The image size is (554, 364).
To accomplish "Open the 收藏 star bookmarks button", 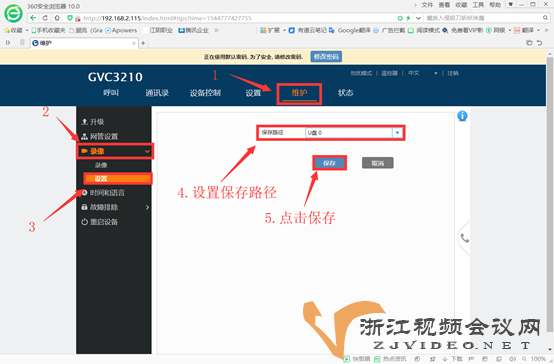I will pos(13,30).
